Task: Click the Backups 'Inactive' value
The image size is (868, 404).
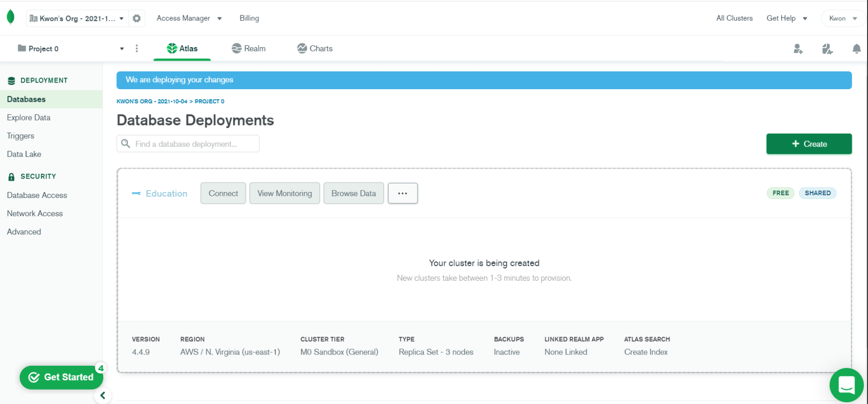Action: [x=507, y=352]
